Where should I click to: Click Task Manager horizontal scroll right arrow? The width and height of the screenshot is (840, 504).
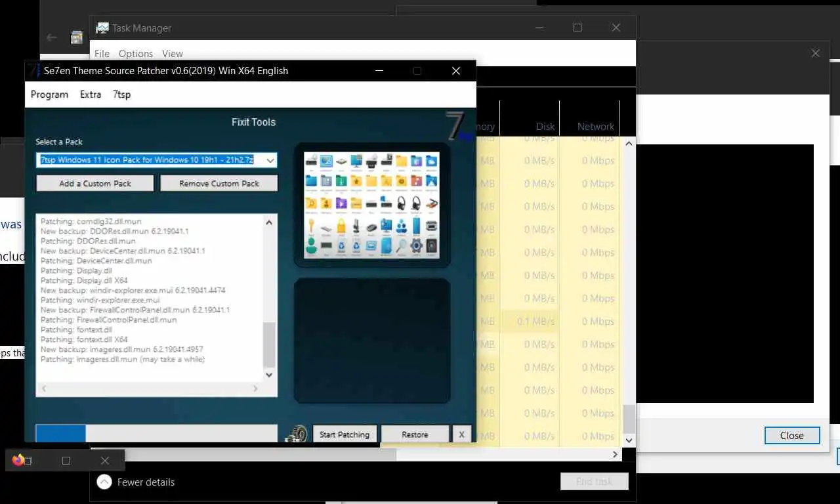(615, 454)
